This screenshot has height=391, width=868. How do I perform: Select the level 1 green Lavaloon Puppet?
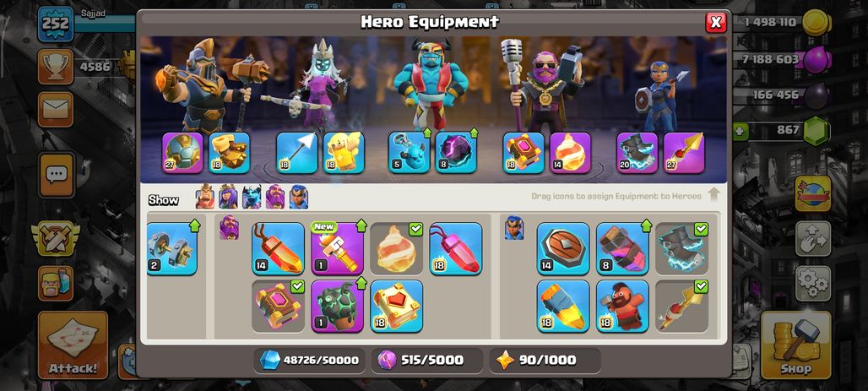337,306
